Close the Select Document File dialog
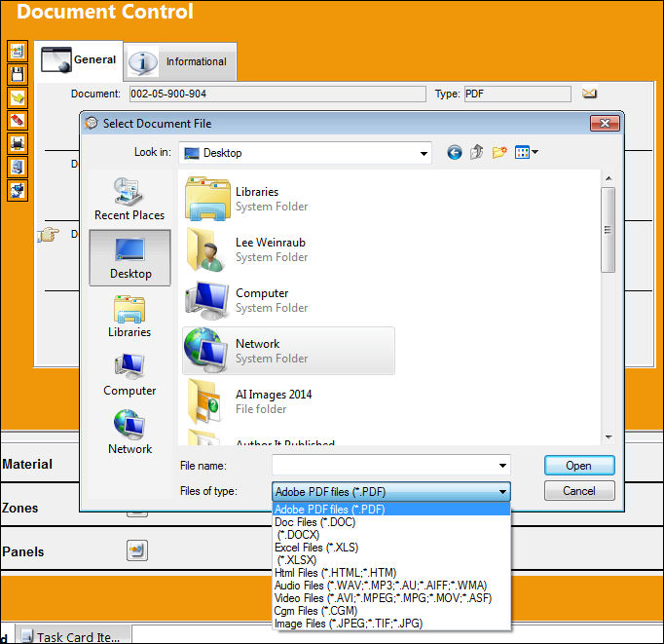 coord(605,124)
